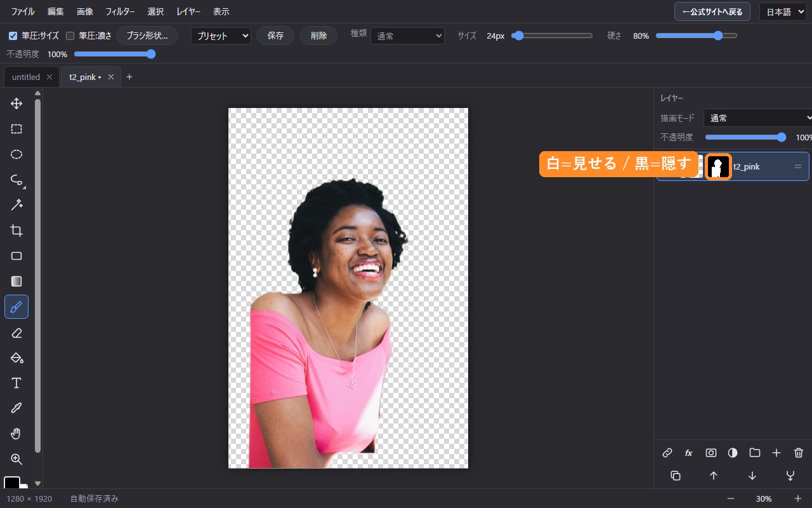Viewport: 812px width, 508px height.
Task: Add a layer mask icon
Action: pyautogui.click(x=711, y=453)
